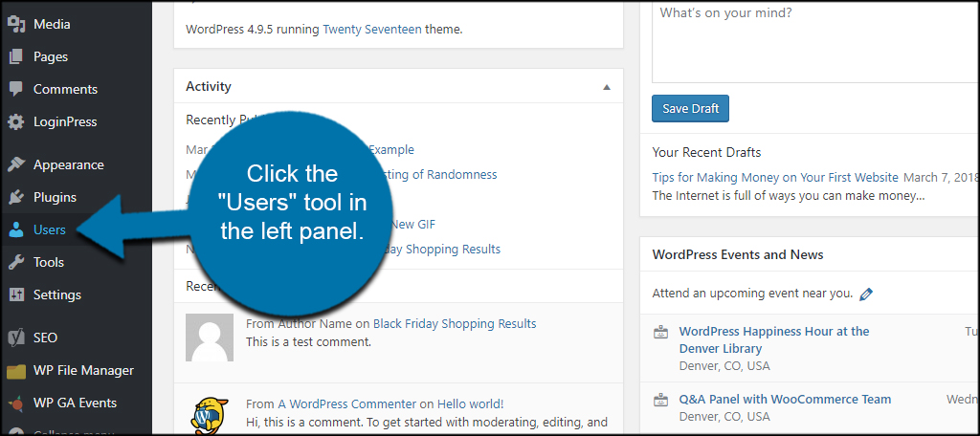Click Author Name gray avatar thumbnail

(210, 338)
